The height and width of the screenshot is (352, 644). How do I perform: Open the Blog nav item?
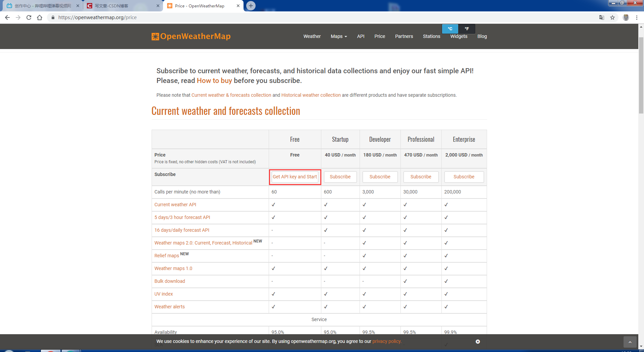(x=482, y=36)
